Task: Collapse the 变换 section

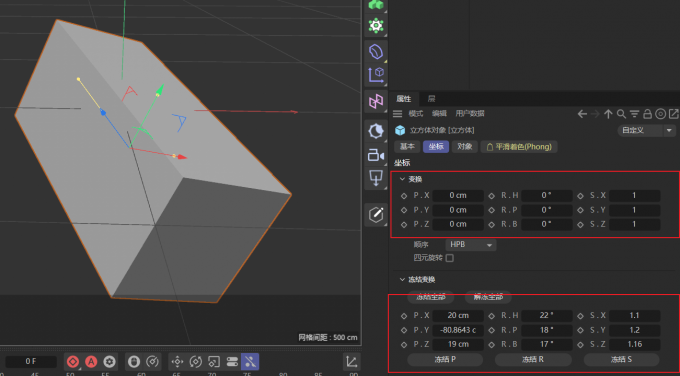Action: point(402,179)
